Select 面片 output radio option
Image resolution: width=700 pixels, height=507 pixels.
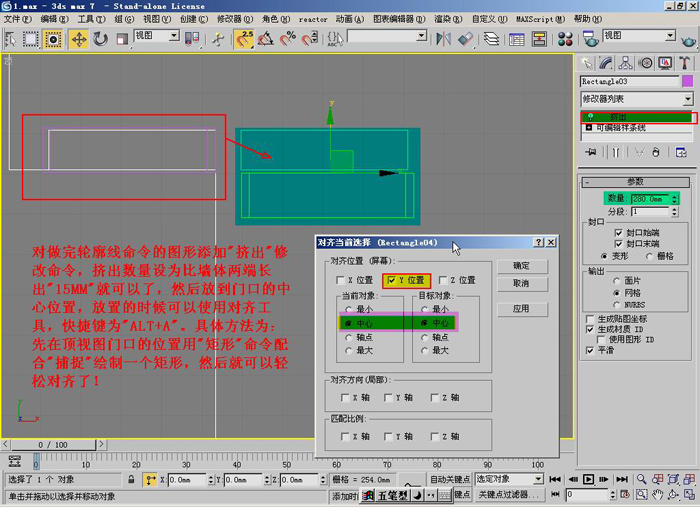click(617, 281)
